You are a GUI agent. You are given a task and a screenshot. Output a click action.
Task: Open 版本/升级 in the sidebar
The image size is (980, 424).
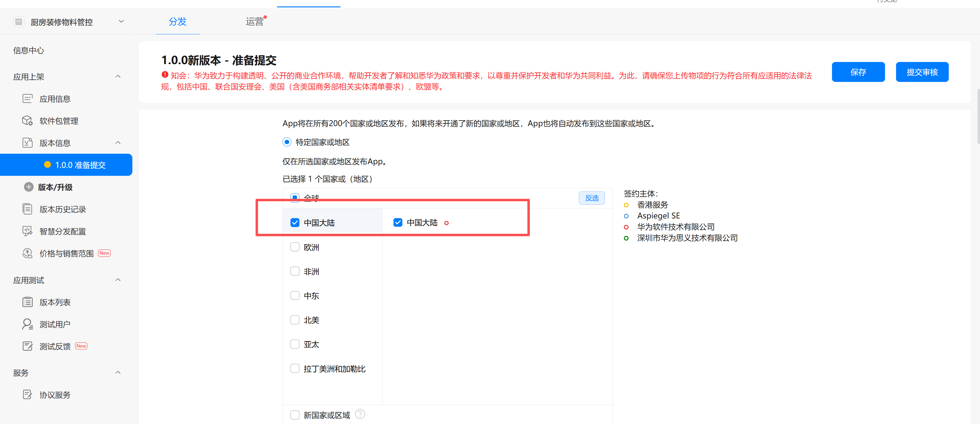click(x=55, y=187)
